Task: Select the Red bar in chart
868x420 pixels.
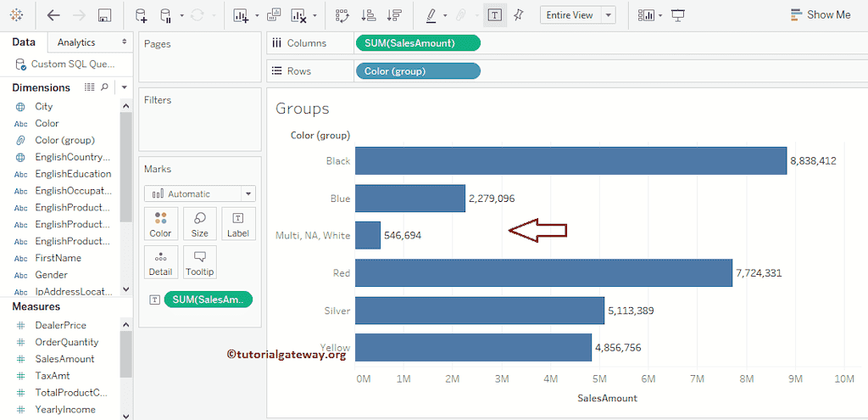Action: coord(543,272)
